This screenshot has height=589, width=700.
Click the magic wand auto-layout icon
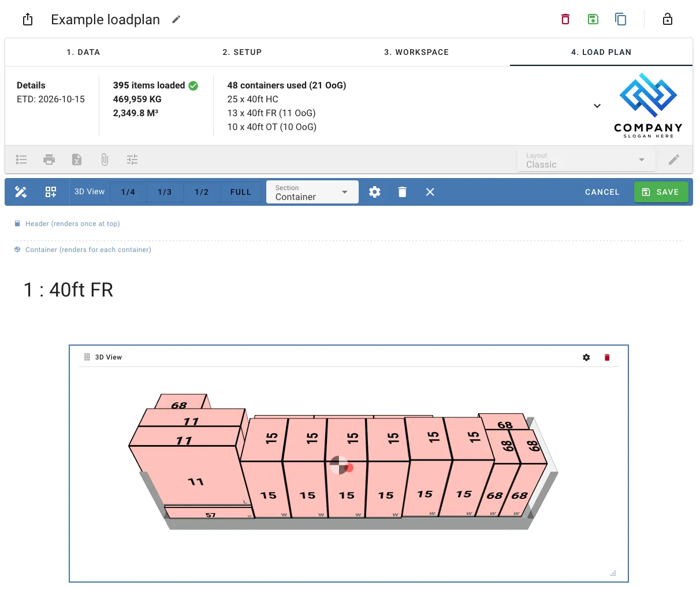21,192
